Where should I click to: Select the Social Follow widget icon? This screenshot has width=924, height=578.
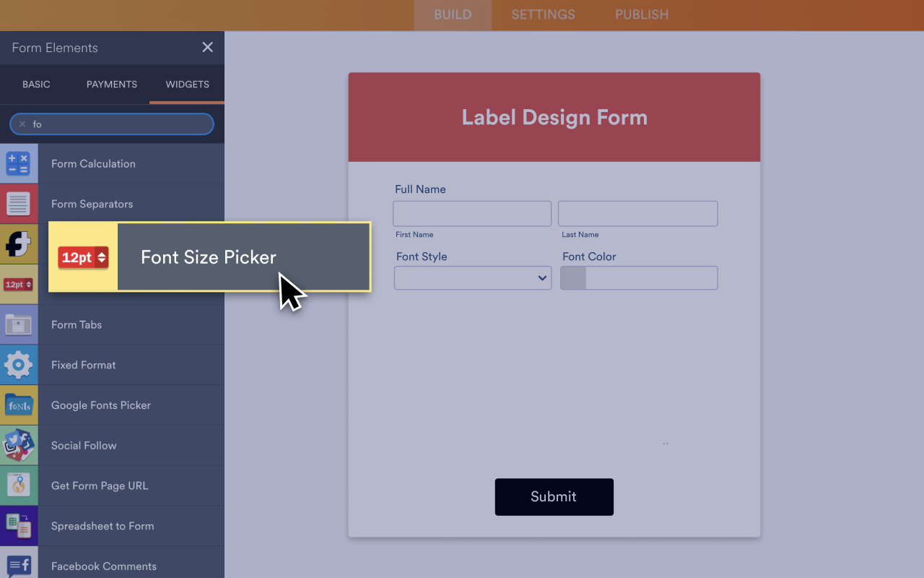(x=19, y=445)
